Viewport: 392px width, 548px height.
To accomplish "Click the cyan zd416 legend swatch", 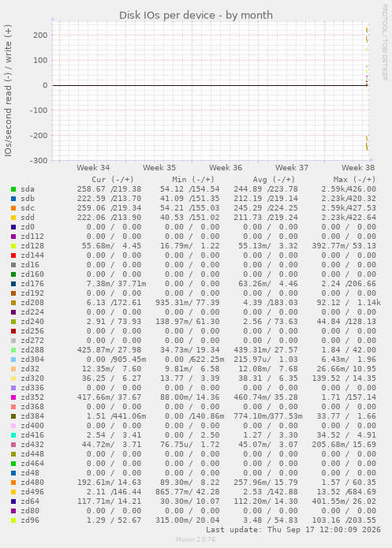I will click(x=13, y=435).
